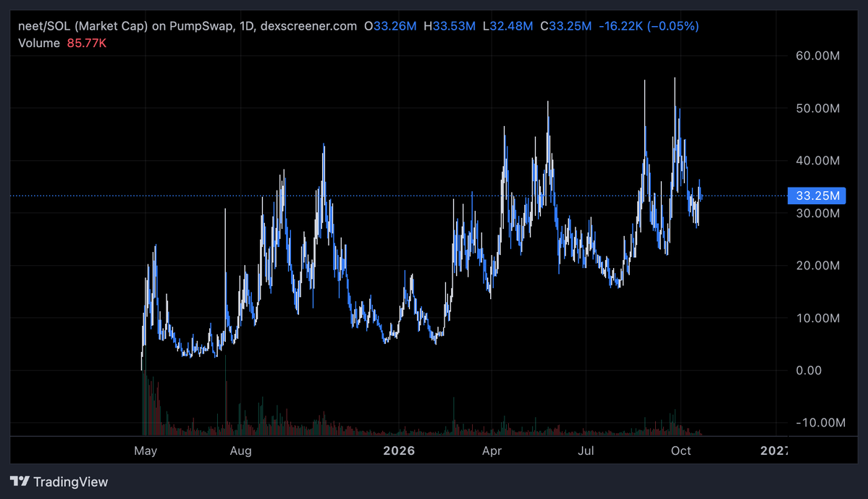
Task: Click the 60.00M price axis label
Action: click(x=817, y=55)
